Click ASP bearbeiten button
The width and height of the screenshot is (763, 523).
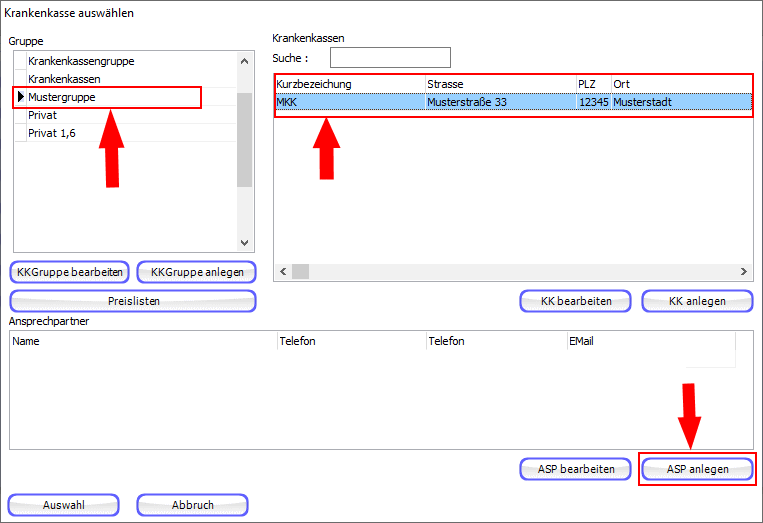[x=575, y=468]
